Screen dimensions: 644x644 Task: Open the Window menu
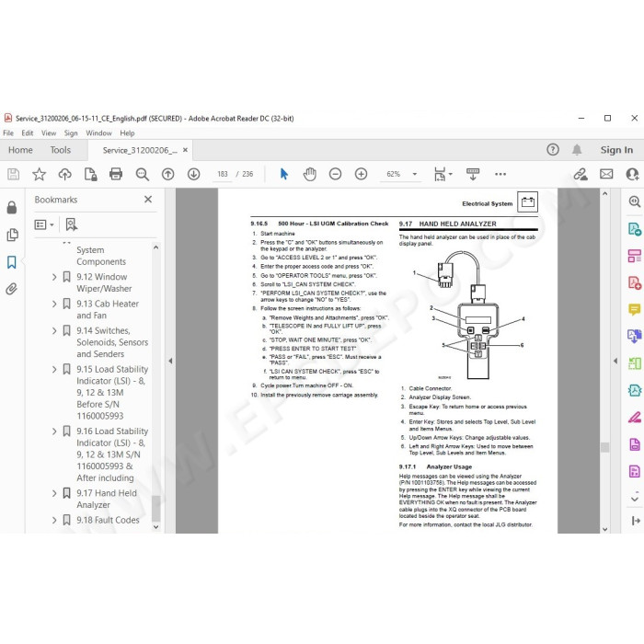[x=98, y=133]
